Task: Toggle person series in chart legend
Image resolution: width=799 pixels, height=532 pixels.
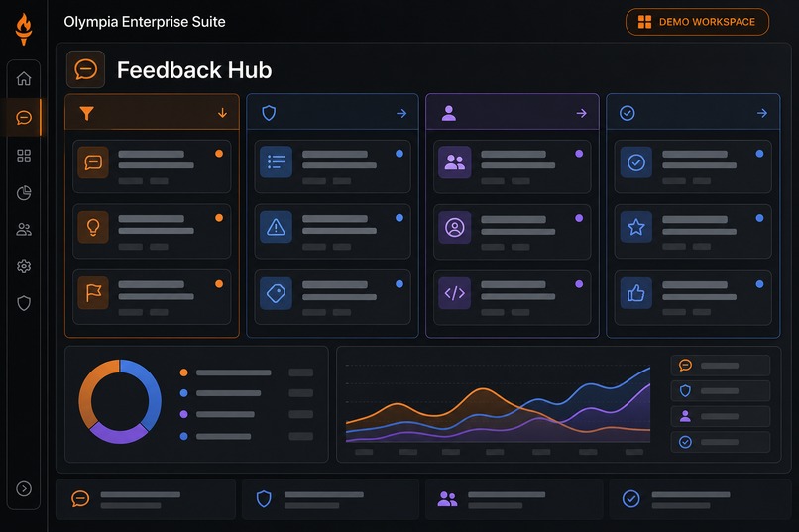Action: pyautogui.click(x=720, y=416)
